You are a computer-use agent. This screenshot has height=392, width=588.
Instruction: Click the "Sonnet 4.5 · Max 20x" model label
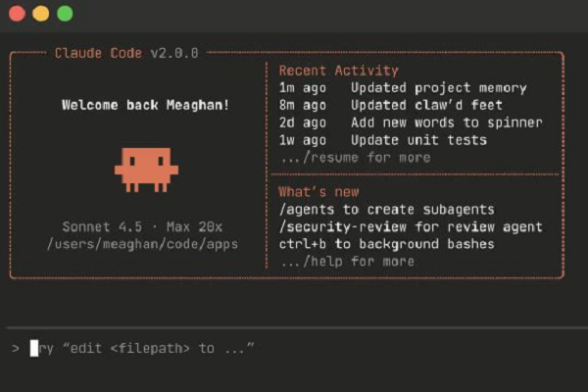pos(145,226)
